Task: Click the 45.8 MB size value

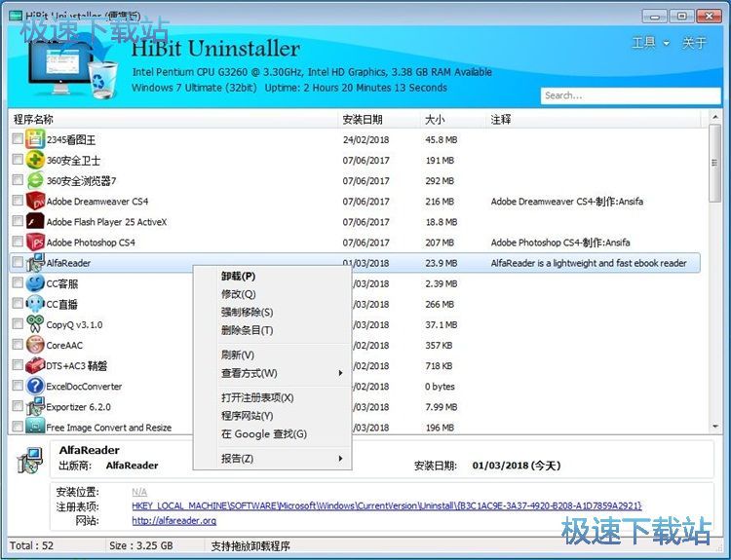Action: [441, 140]
